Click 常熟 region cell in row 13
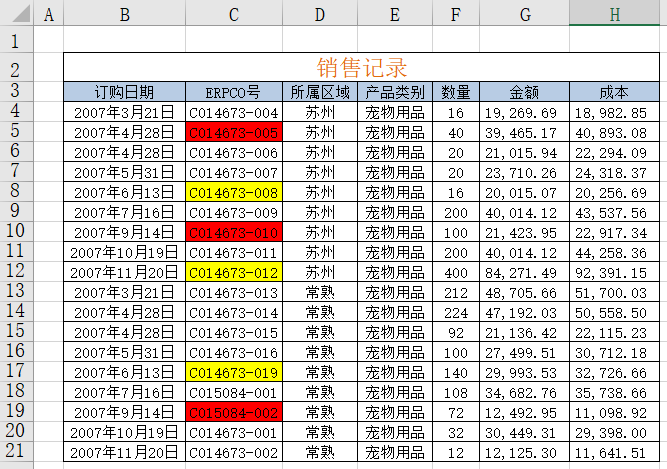 [x=319, y=292]
